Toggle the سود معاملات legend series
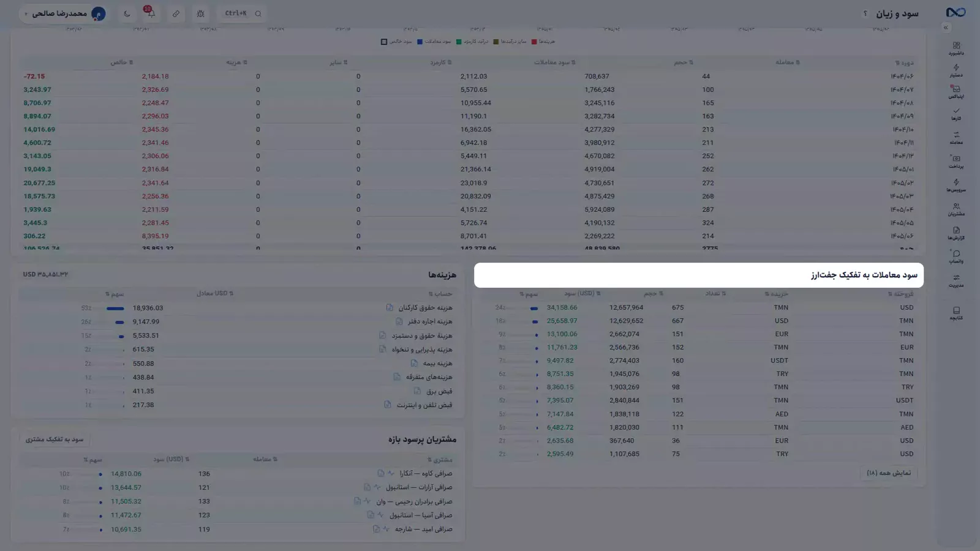The width and height of the screenshot is (980, 551). click(434, 42)
